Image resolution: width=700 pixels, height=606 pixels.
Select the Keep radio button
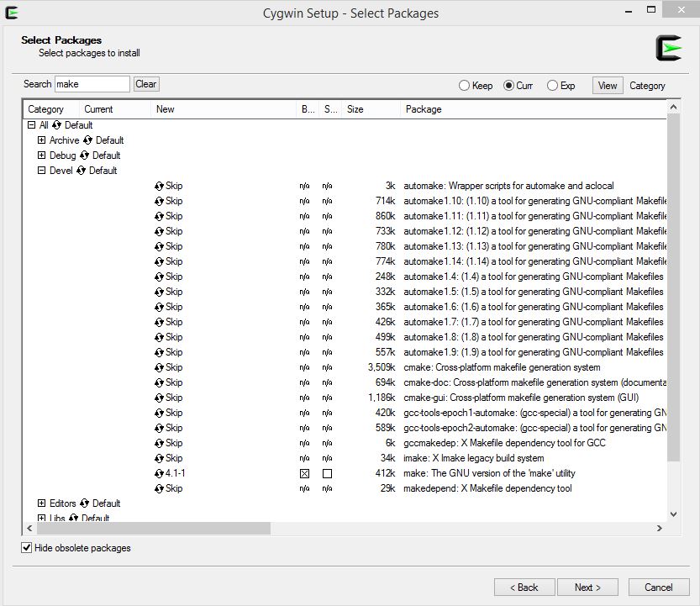464,85
